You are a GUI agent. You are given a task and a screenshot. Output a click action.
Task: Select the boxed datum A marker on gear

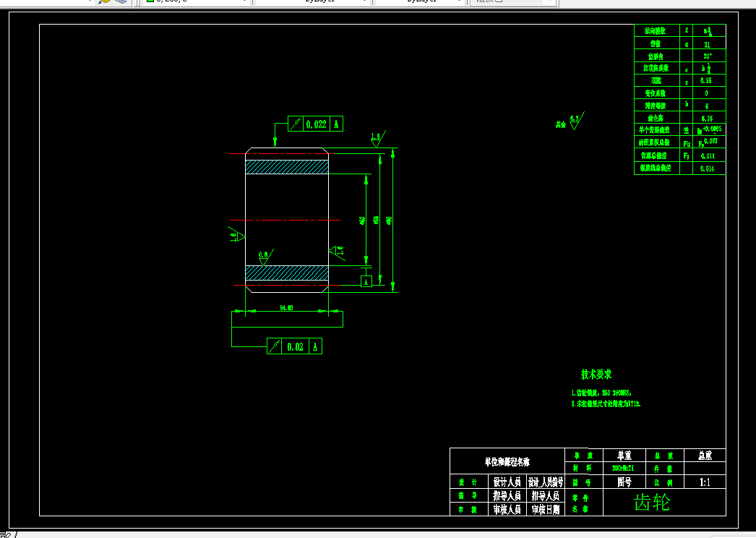[x=366, y=282]
